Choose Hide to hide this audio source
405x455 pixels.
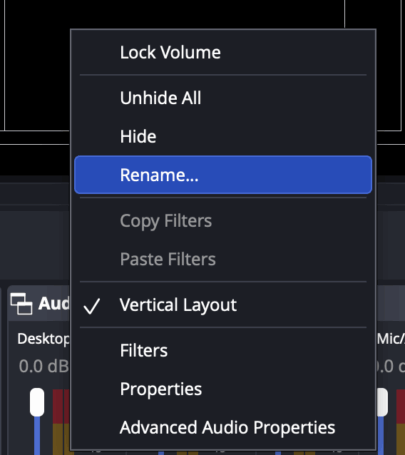pos(223,136)
